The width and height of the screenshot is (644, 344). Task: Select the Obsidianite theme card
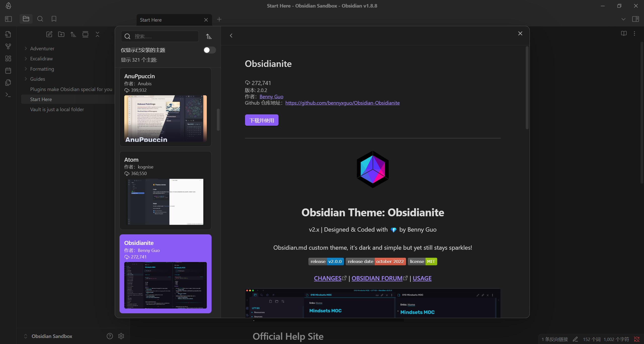tap(166, 274)
